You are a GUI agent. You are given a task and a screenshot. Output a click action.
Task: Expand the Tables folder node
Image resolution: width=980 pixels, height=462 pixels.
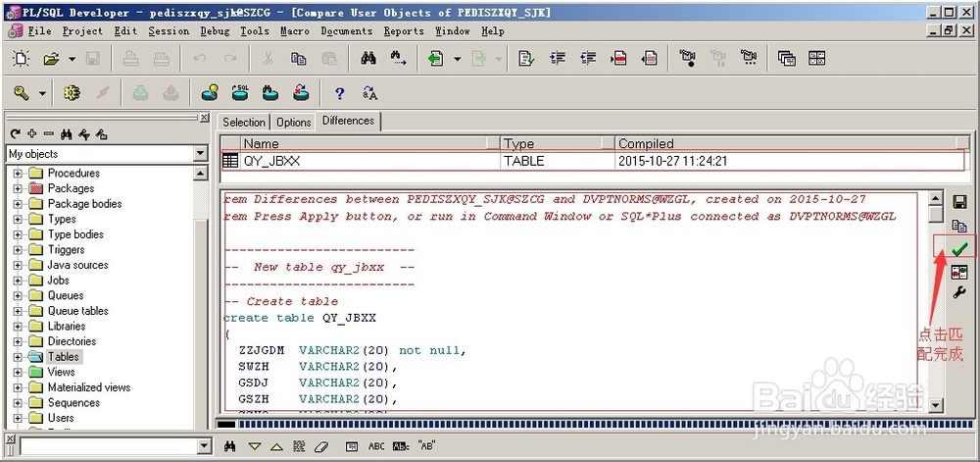click(x=18, y=357)
